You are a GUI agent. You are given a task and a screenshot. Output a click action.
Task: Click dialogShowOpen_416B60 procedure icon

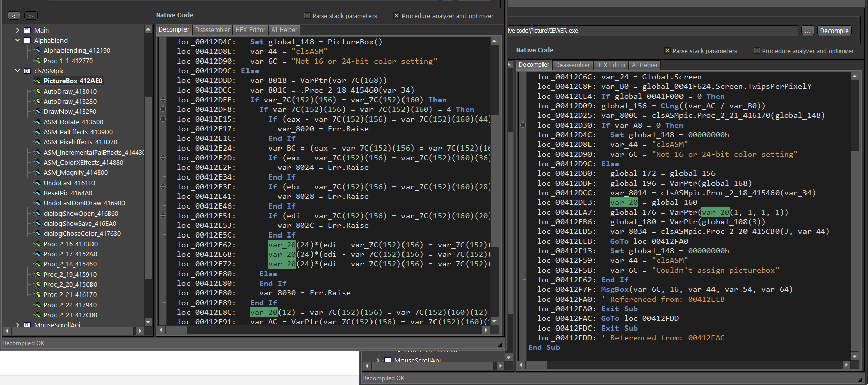(37, 213)
